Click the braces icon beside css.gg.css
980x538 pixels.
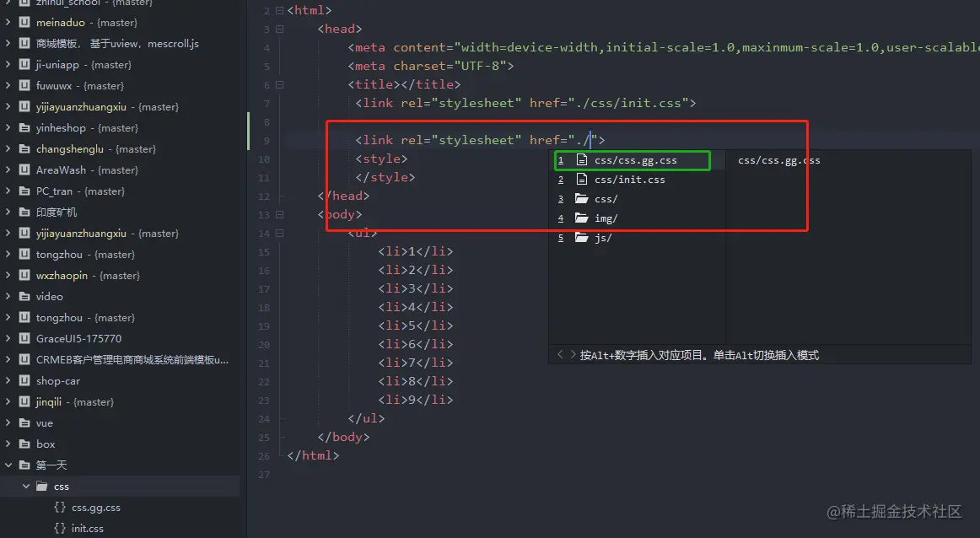click(x=60, y=508)
